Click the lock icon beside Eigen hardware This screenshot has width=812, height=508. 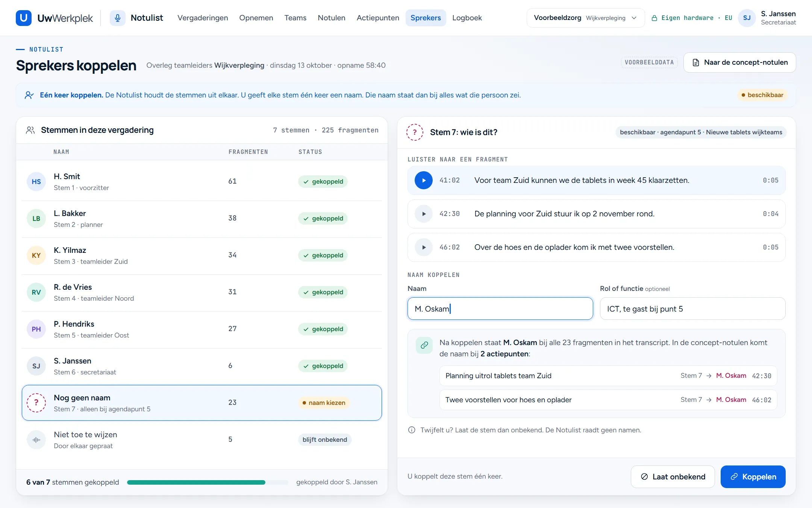tap(654, 18)
